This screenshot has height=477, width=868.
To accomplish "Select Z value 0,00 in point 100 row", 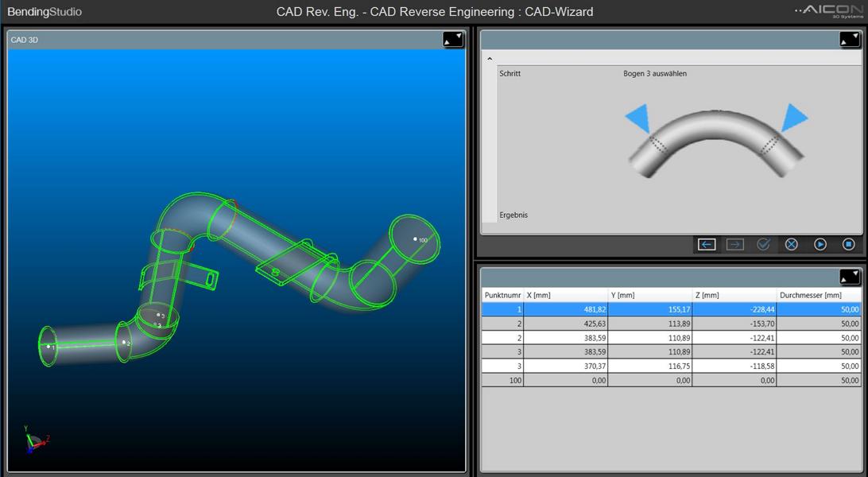I will (734, 380).
